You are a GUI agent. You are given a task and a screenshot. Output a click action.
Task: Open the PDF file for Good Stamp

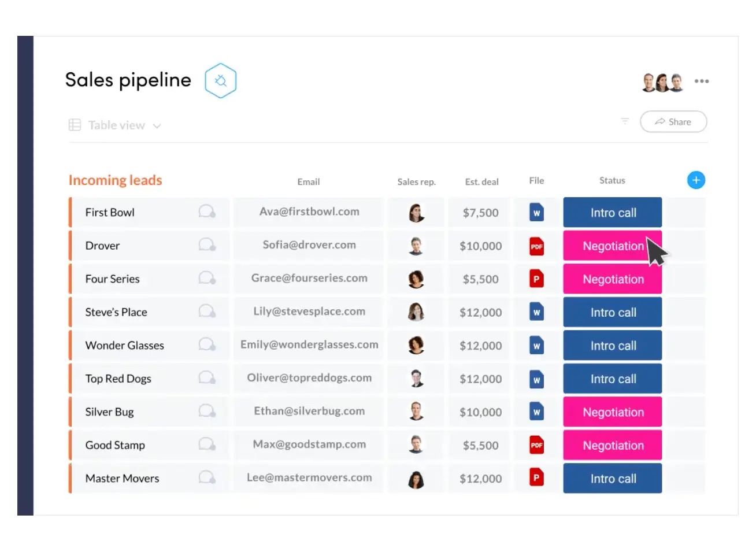(x=536, y=445)
